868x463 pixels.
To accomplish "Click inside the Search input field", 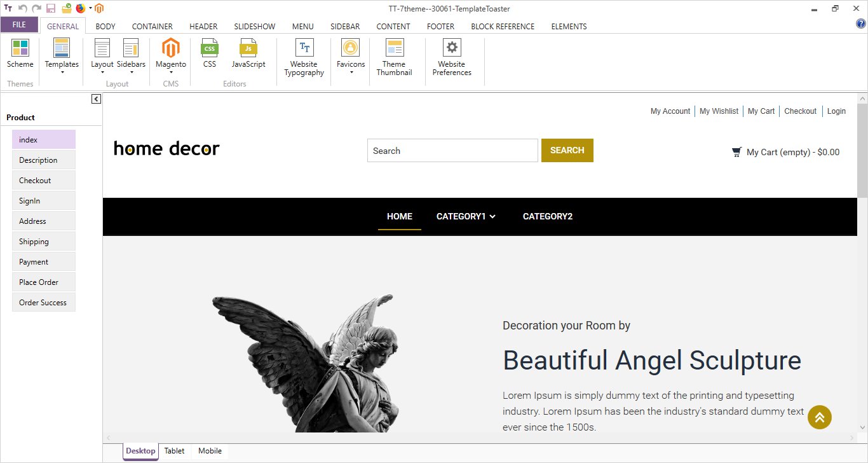I will [x=451, y=150].
